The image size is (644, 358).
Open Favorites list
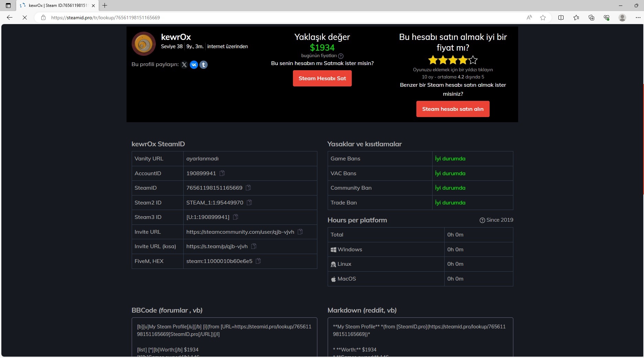(576, 18)
